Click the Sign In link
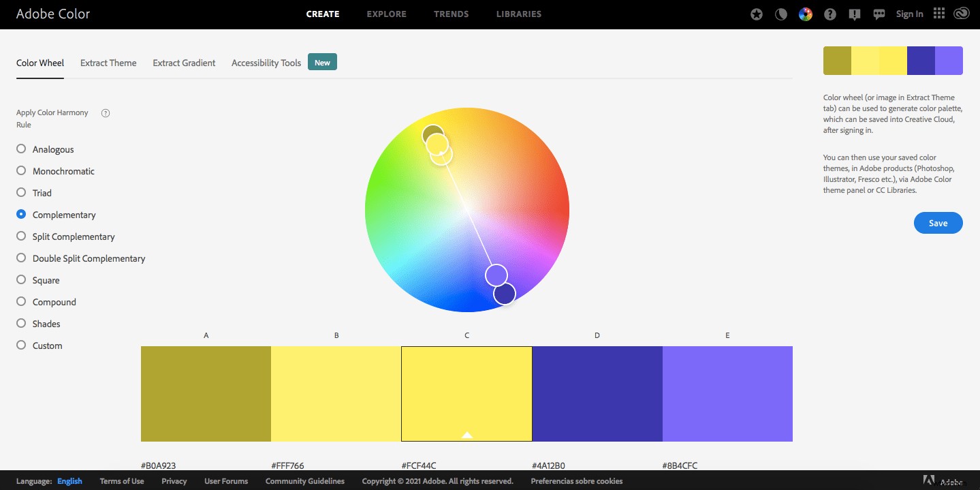 [x=909, y=14]
